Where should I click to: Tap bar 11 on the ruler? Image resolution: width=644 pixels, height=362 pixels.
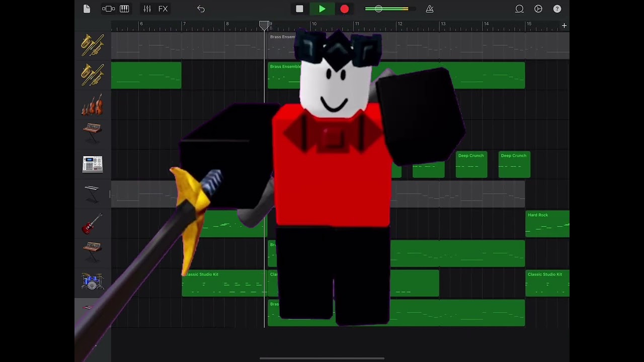[x=357, y=24]
